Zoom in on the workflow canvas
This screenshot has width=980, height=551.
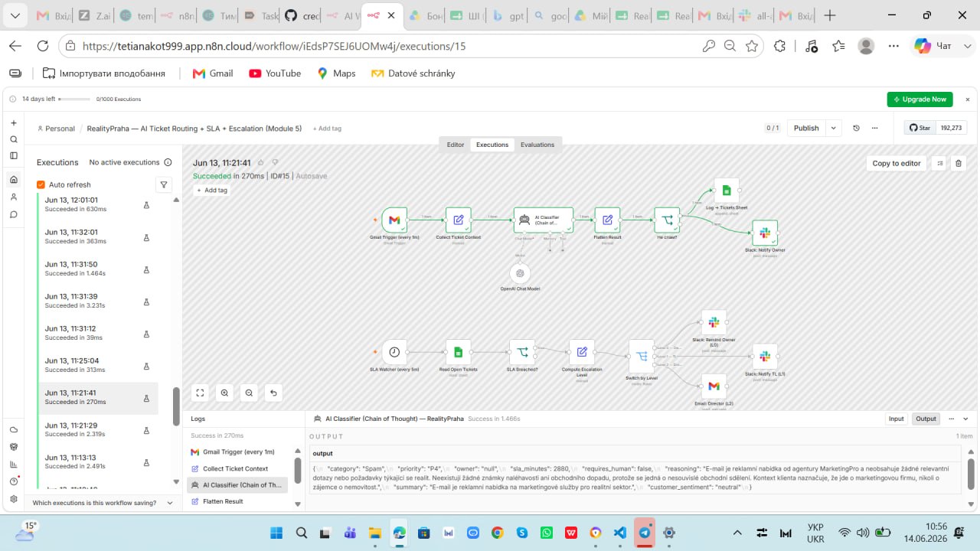point(225,393)
